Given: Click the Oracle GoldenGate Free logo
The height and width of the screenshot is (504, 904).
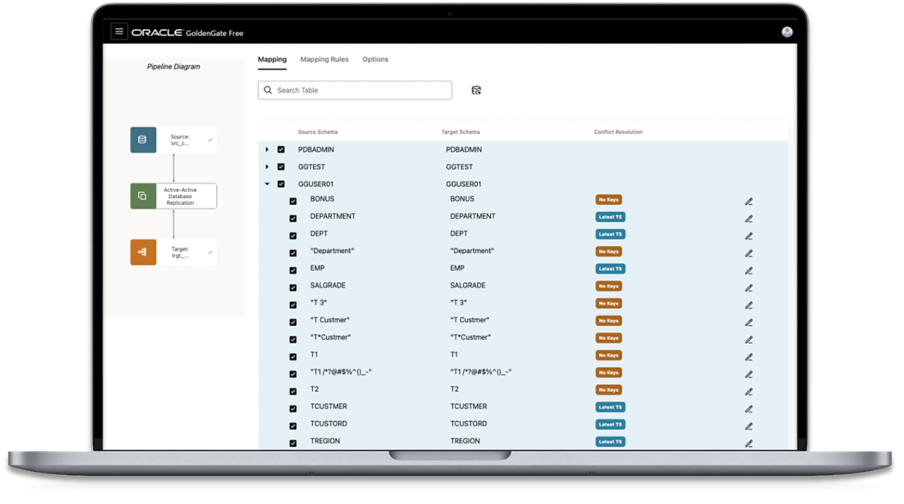Looking at the screenshot, I should (187, 33).
